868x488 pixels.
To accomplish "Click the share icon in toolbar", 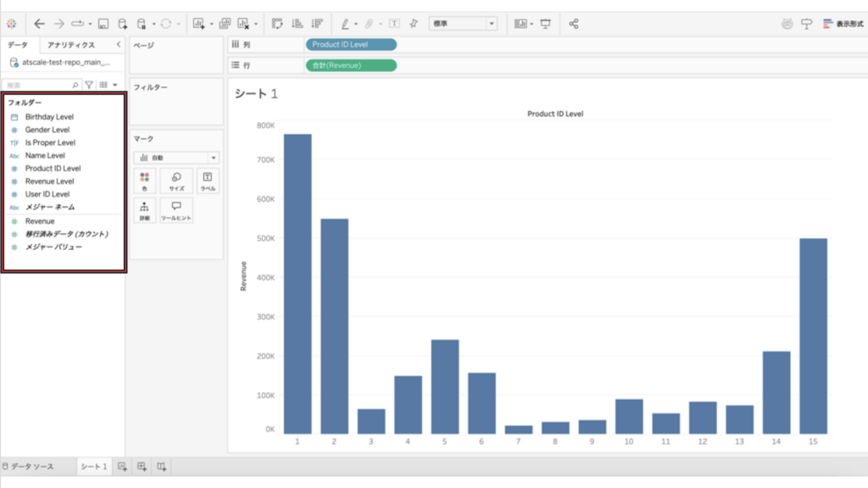I will (x=574, y=24).
